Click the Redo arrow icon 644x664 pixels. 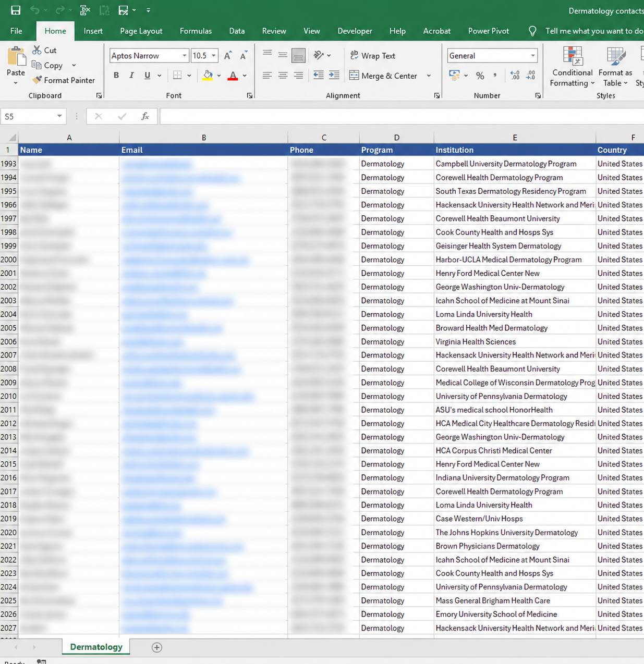[x=60, y=10]
